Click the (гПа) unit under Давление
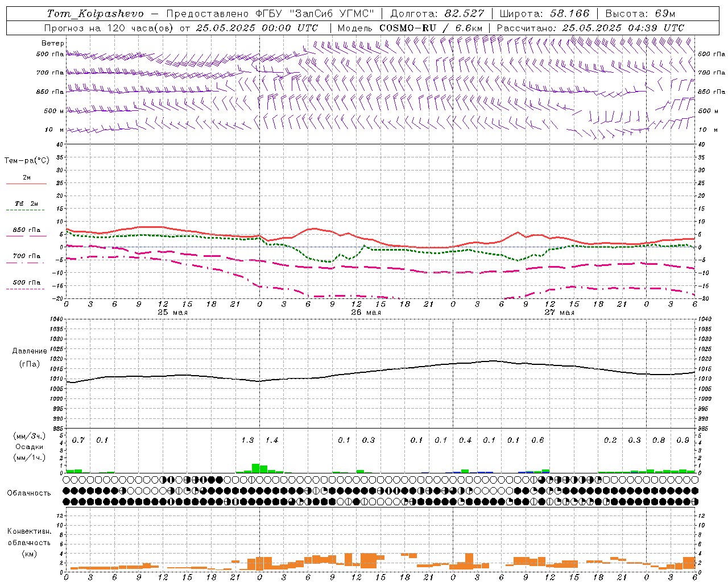 point(30,364)
